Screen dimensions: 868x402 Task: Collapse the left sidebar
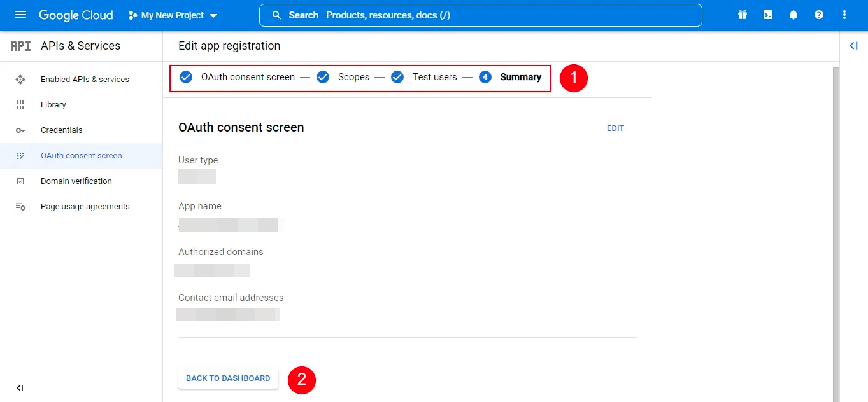point(19,387)
